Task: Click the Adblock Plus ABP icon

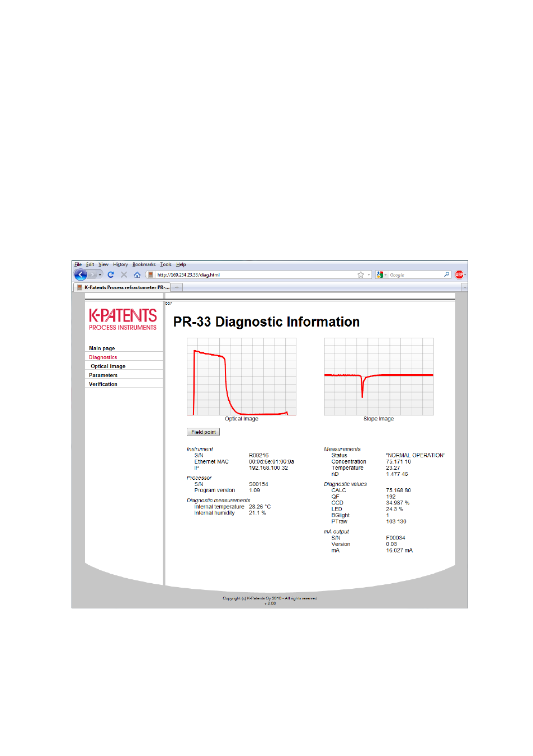Action: point(459,275)
